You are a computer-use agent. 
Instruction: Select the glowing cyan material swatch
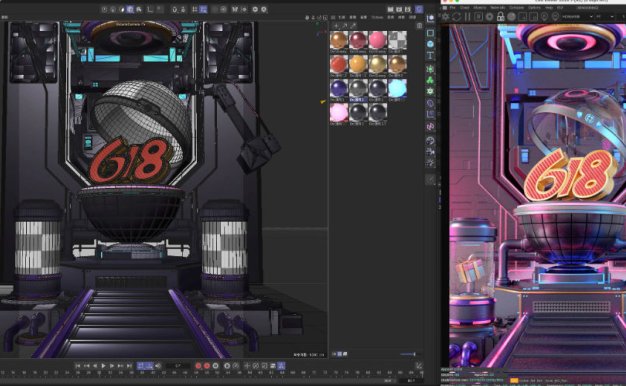tap(397, 88)
